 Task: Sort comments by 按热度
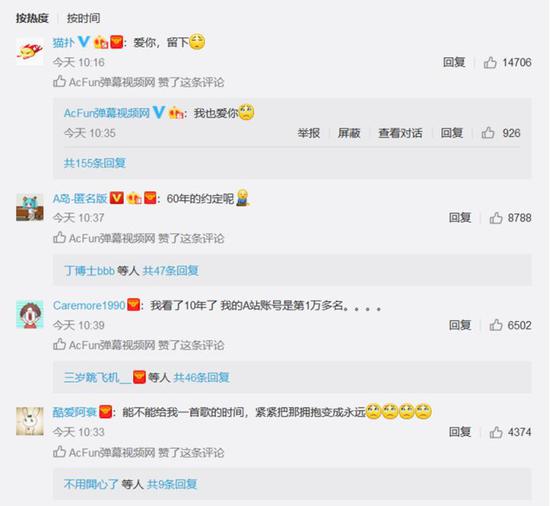point(32,18)
